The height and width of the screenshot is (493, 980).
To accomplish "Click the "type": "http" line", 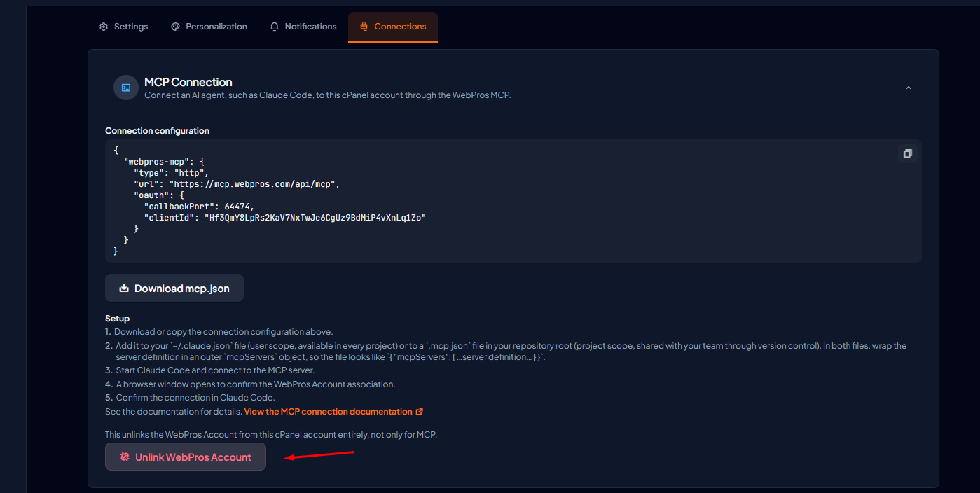I will [171, 173].
